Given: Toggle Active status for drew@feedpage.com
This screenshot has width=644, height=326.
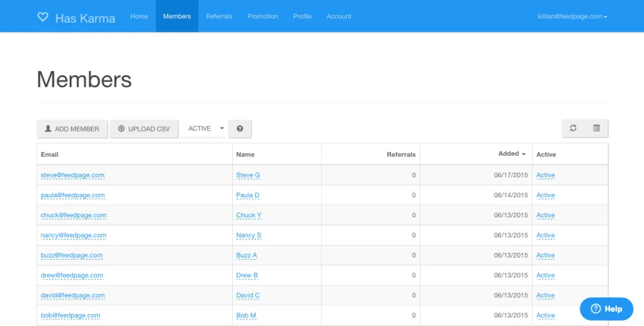Looking at the screenshot, I should [545, 275].
